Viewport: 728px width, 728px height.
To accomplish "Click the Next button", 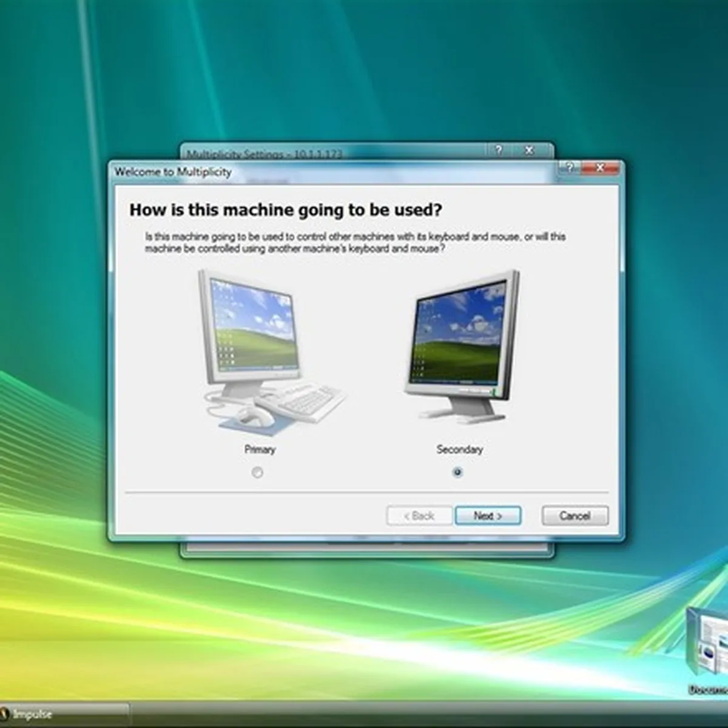I will [488, 516].
